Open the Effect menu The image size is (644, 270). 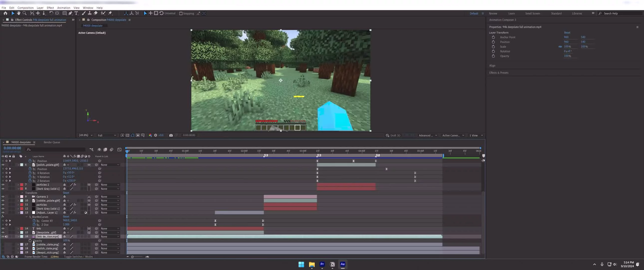(x=50, y=8)
